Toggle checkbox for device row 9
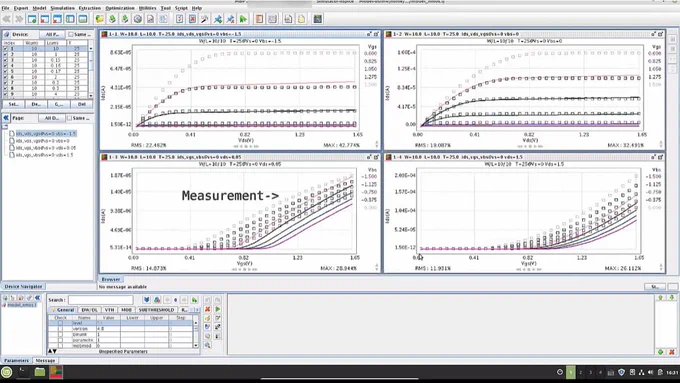 click(x=6, y=94)
